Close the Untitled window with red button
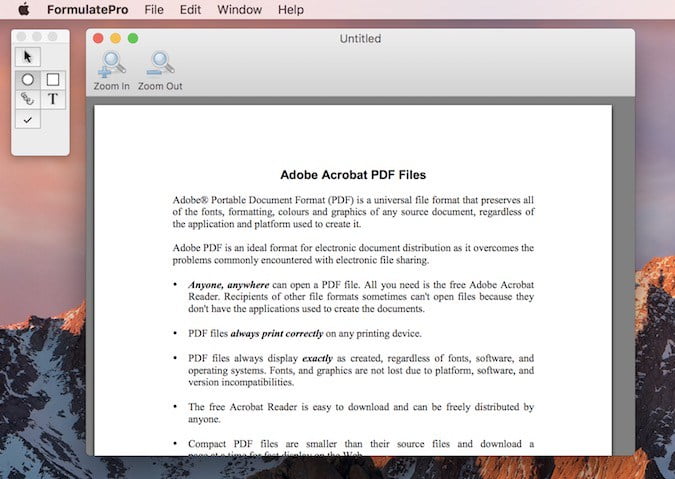The image size is (675, 479). pyautogui.click(x=98, y=38)
